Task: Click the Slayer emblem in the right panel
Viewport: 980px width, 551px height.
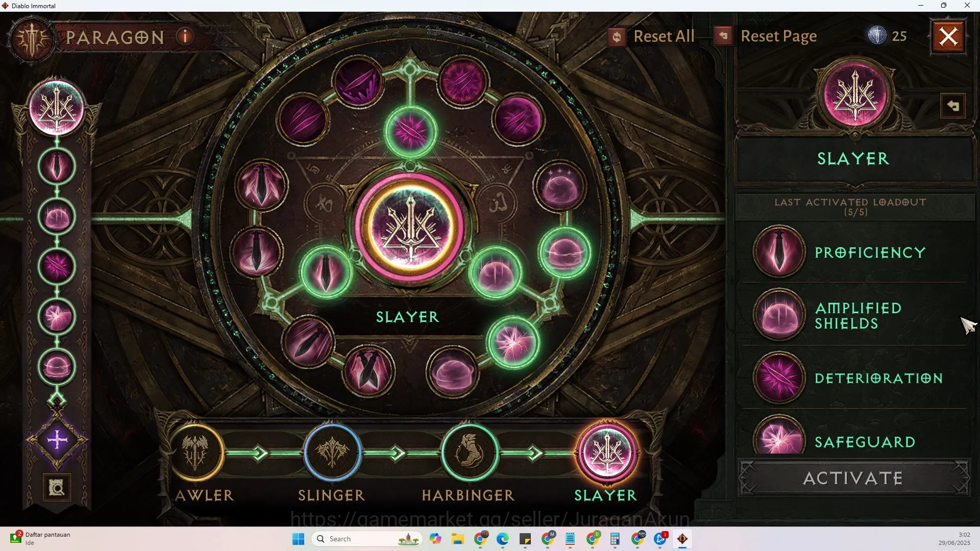Action: tap(855, 95)
